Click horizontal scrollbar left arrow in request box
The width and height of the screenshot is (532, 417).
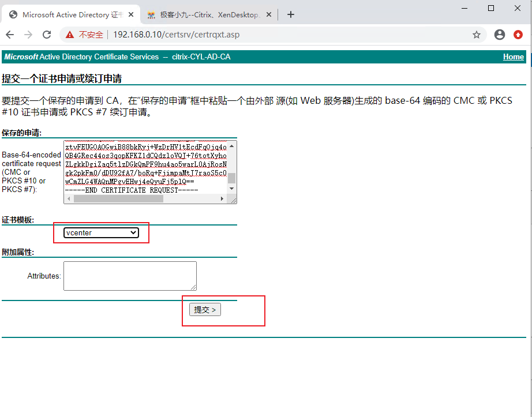point(69,199)
